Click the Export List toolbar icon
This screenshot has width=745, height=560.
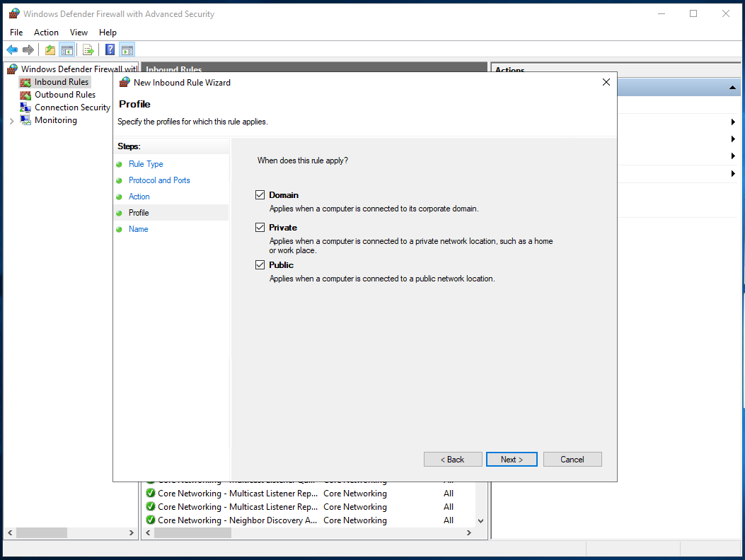[88, 49]
